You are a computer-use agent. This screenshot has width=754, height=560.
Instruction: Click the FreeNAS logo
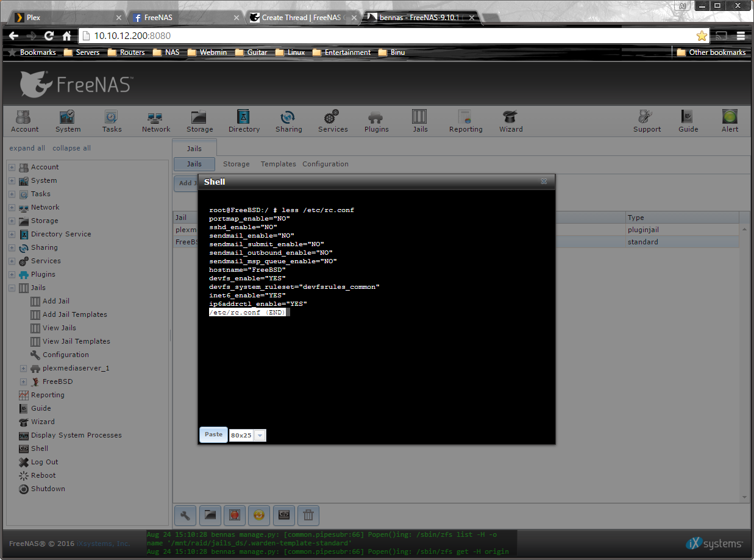pos(76,84)
